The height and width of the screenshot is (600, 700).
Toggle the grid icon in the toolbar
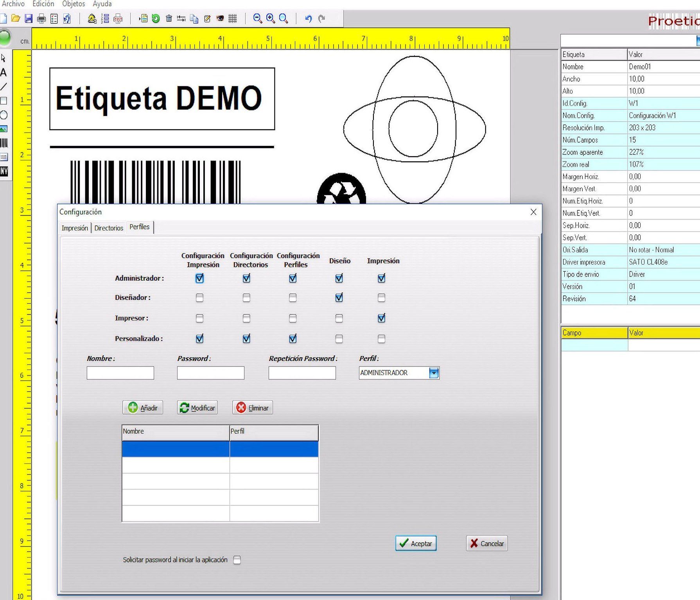pos(233,18)
